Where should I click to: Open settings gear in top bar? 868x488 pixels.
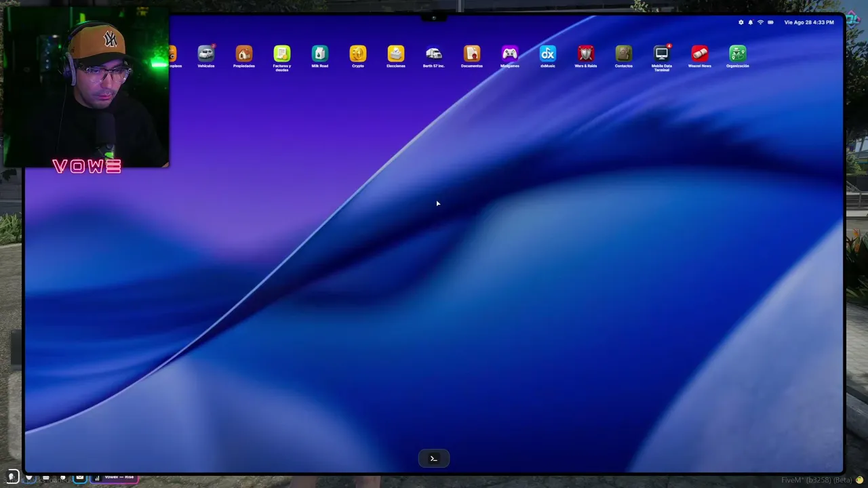pos(741,22)
